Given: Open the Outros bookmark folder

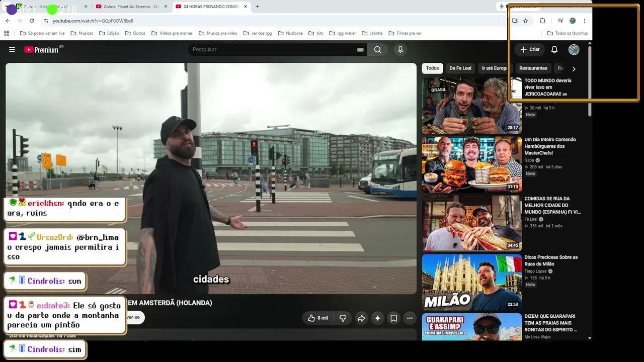Looking at the screenshot, I should click(x=135, y=33).
